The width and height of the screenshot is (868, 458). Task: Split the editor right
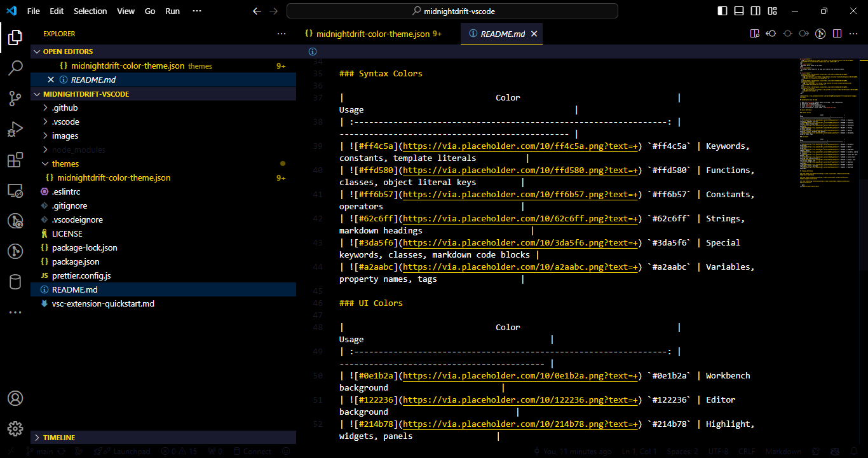coord(837,34)
